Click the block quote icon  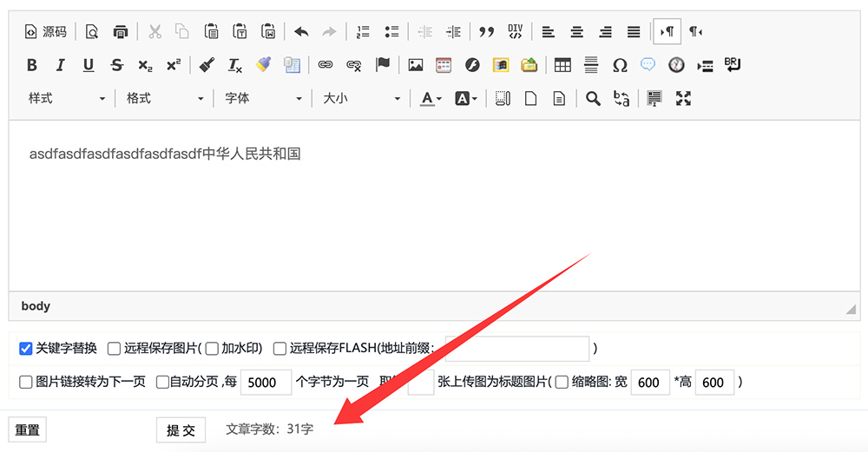(486, 32)
